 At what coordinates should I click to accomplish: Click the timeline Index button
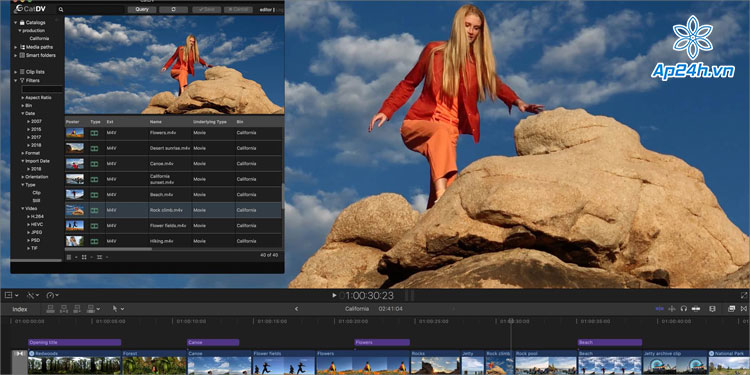click(x=20, y=309)
